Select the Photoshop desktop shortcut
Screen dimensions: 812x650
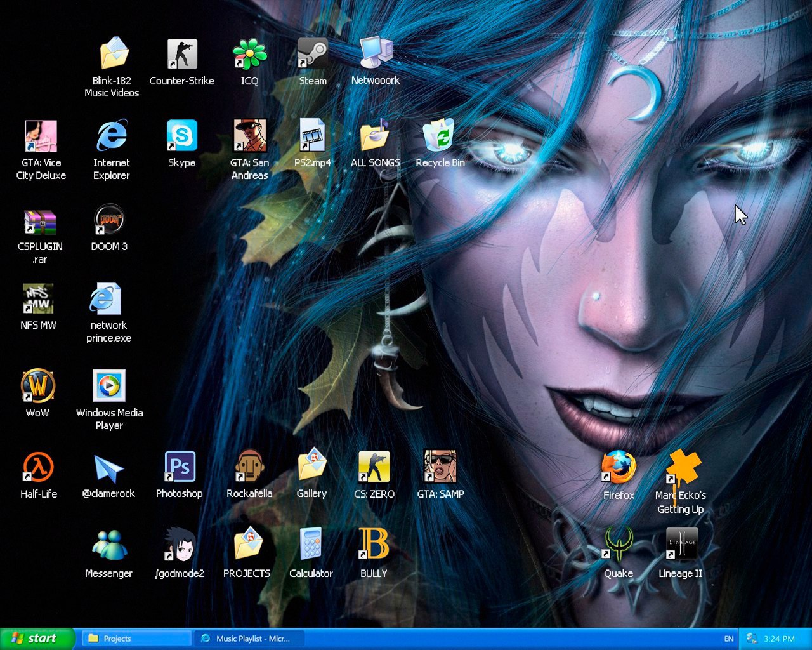[x=180, y=467]
